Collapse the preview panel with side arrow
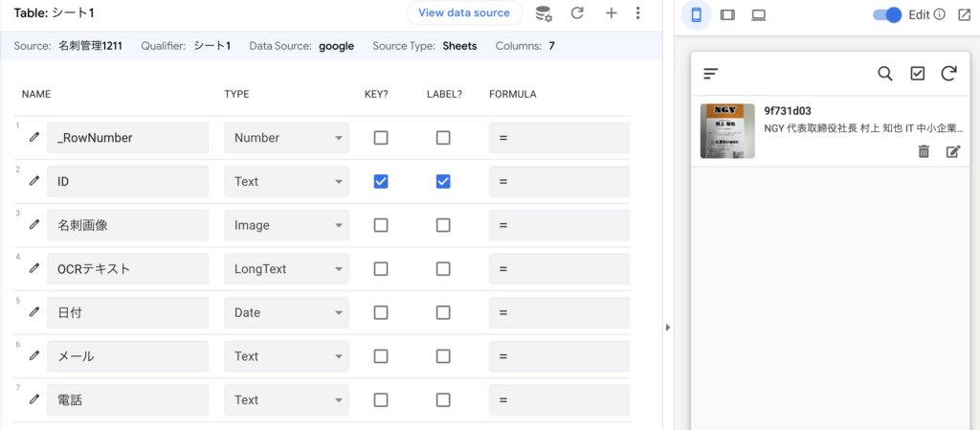 [x=668, y=328]
